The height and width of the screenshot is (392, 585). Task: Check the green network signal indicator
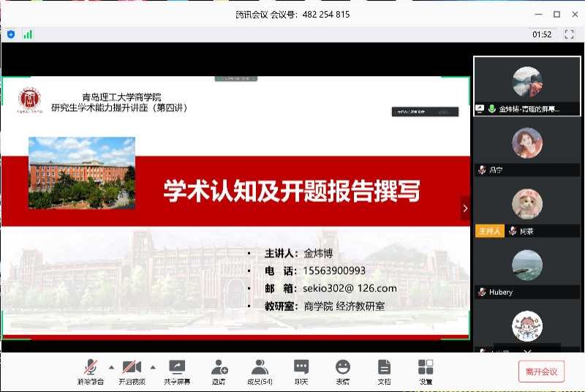tap(28, 34)
